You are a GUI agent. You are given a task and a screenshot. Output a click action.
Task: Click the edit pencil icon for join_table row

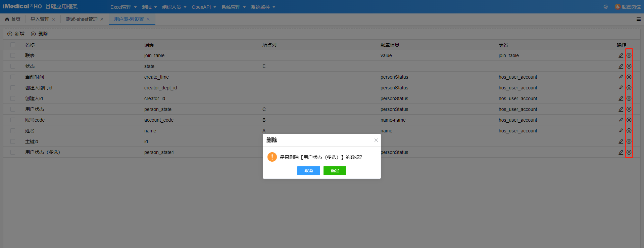621,55
